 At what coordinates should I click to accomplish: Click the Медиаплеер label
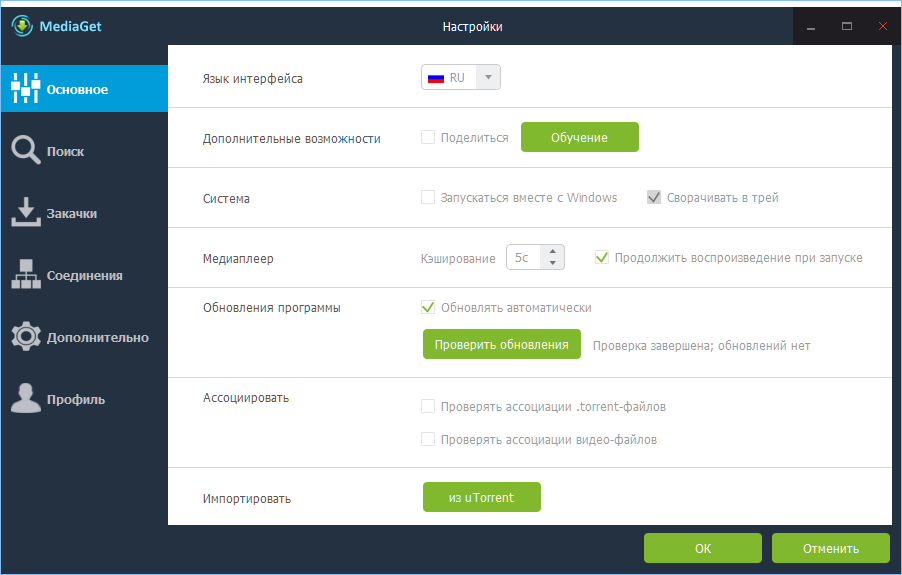point(238,259)
